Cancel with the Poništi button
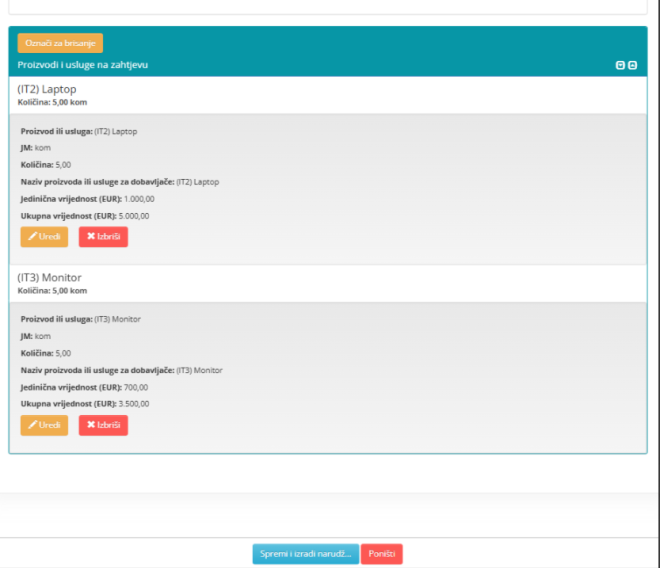This screenshot has width=660, height=568. (x=381, y=554)
